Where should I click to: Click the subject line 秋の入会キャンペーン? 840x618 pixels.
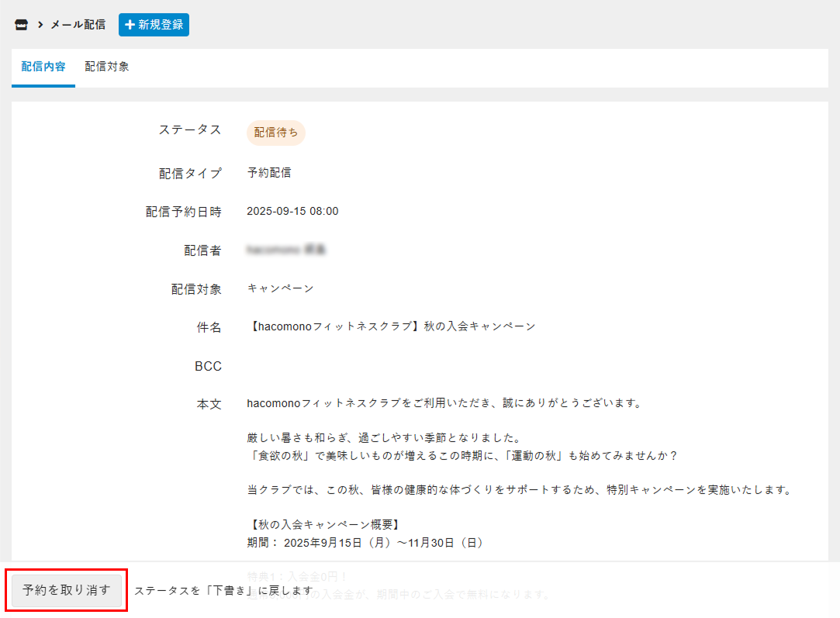click(x=391, y=326)
